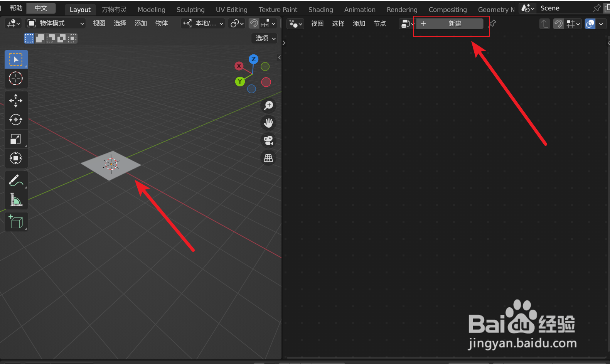This screenshot has height=364, width=610.
Task: Open node editor type dropdown
Action: [x=295, y=24]
